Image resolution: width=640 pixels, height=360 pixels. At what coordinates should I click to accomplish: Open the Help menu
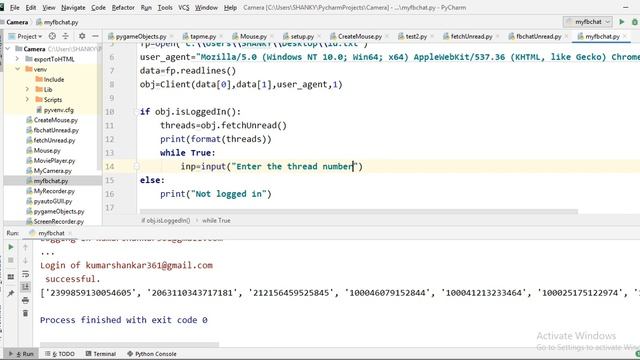230,7
